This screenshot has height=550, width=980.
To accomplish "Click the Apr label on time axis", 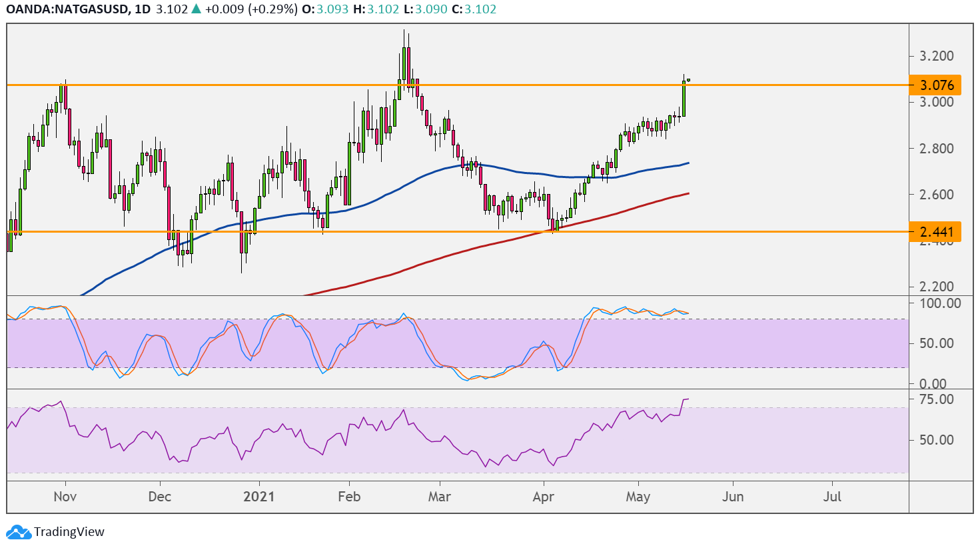I will (x=544, y=497).
